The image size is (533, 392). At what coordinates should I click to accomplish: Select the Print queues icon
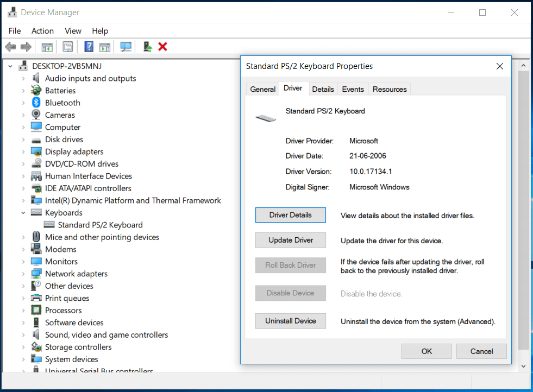click(36, 298)
